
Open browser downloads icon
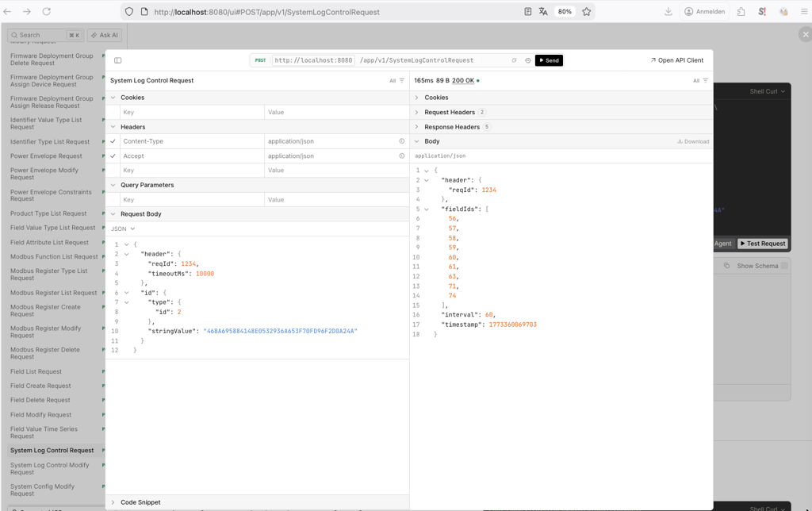tap(668, 11)
